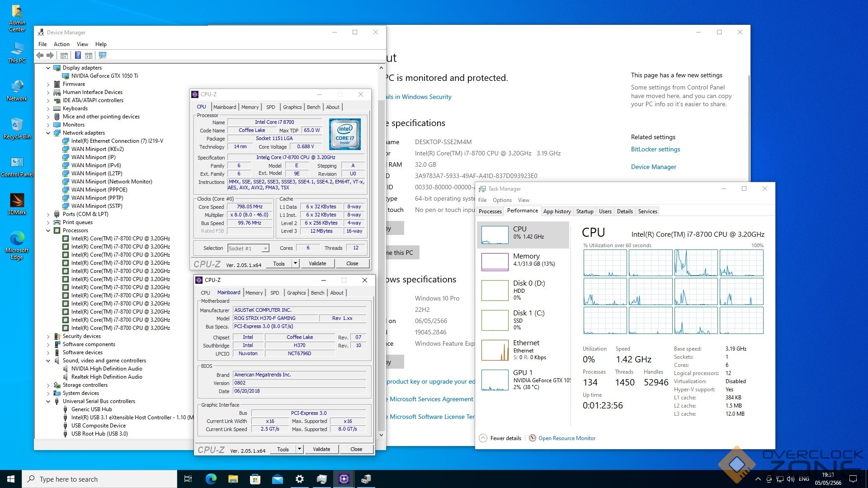Switch to Memory tab in upper CPU-Z
The width and height of the screenshot is (868, 488).
pyautogui.click(x=250, y=107)
